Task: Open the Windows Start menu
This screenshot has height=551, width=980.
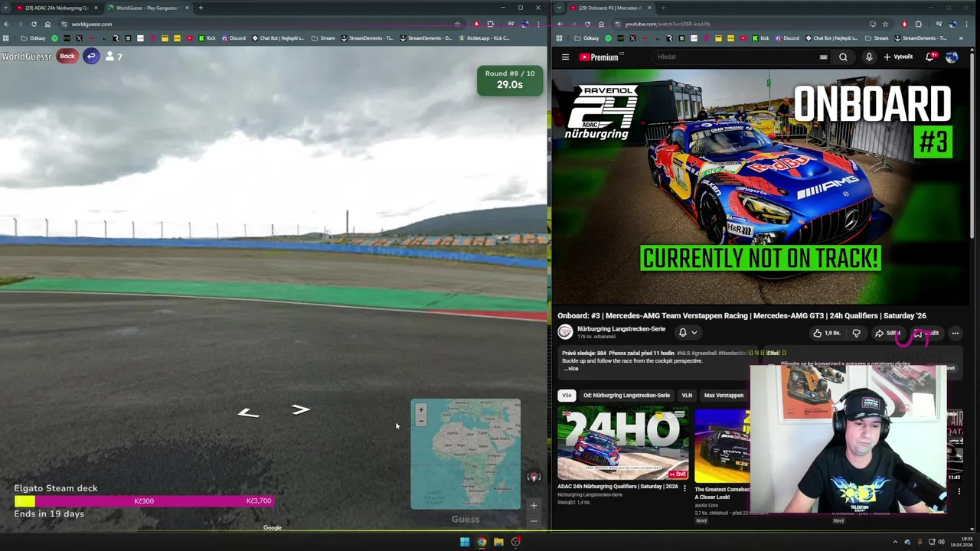Action: pyautogui.click(x=464, y=542)
